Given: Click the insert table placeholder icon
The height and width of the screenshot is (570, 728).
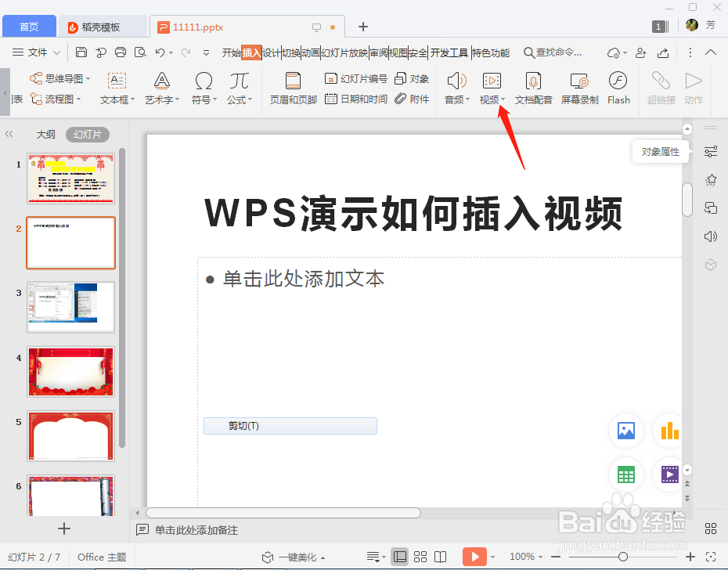Looking at the screenshot, I should click(x=626, y=474).
